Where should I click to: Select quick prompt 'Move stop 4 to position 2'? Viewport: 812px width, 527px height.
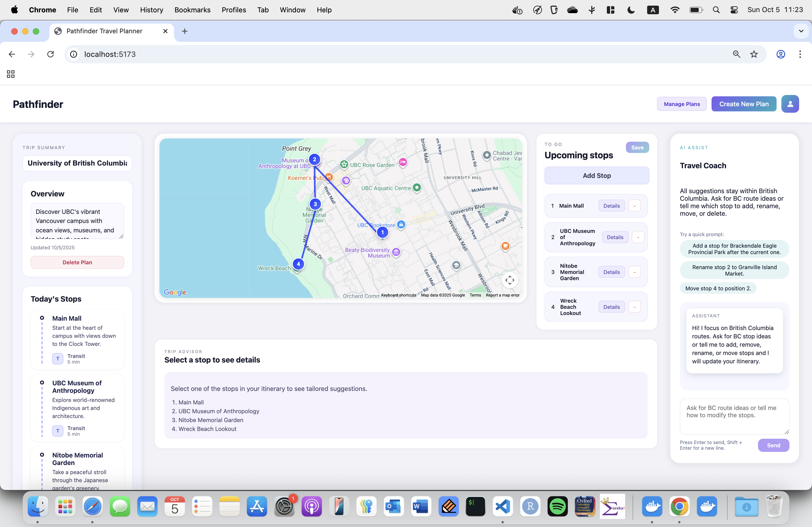tap(718, 288)
